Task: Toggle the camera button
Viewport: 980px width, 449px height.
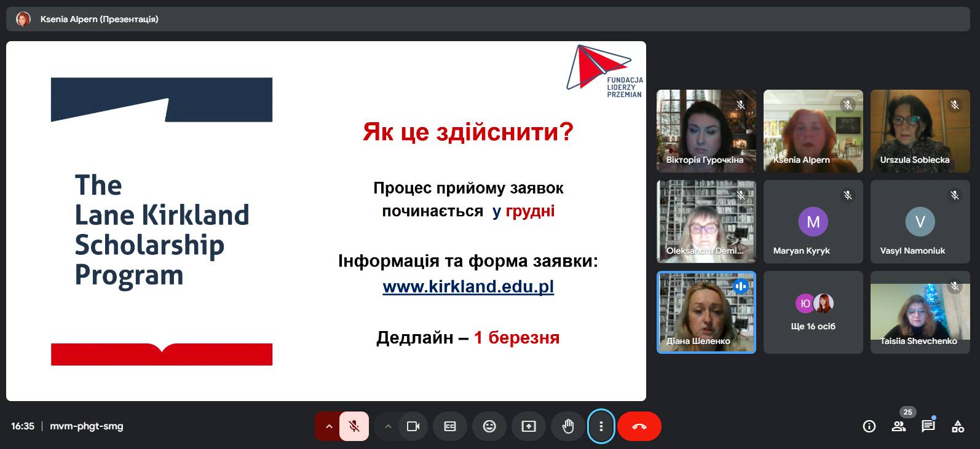Action: pos(413,426)
